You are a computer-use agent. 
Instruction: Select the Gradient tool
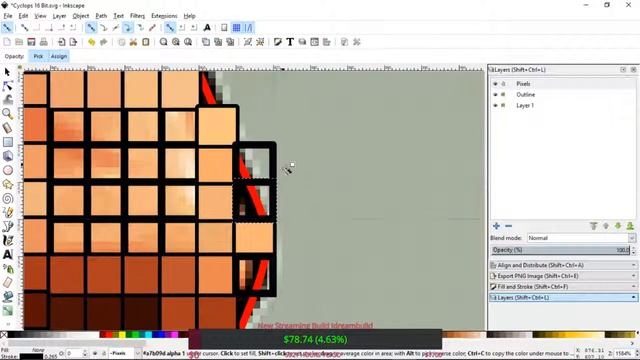click(7, 311)
